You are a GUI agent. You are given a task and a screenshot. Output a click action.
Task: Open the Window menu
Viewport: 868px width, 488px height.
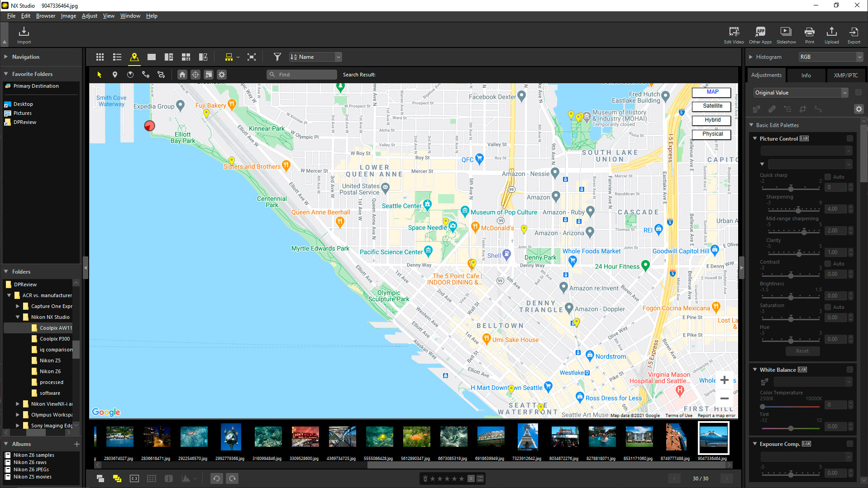pos(130,16)
